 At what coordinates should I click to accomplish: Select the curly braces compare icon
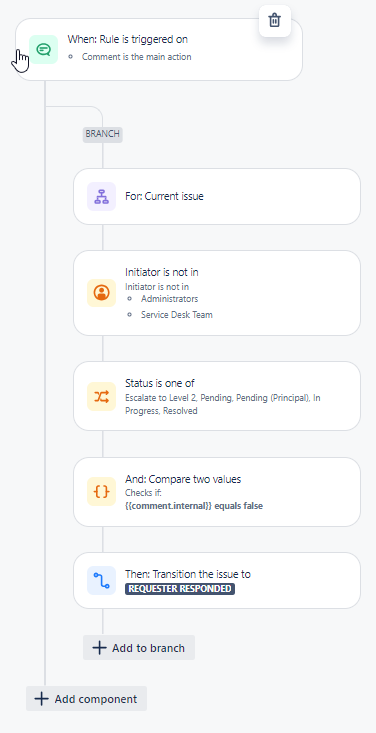click(101, 492)
